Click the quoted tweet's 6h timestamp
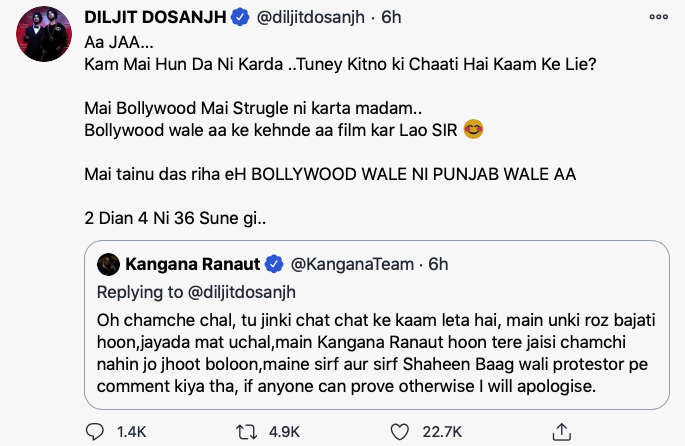The image size is (685, 446). click(x=438, y=264)
